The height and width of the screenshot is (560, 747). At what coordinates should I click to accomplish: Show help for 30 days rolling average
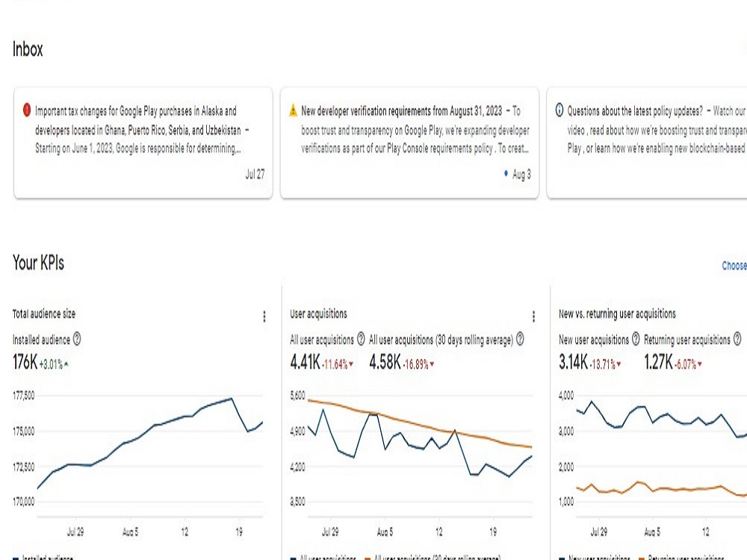(520, 339)
